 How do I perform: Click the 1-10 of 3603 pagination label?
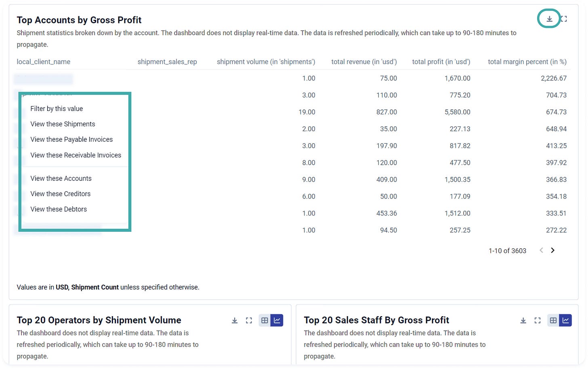(x=507, y=251)
